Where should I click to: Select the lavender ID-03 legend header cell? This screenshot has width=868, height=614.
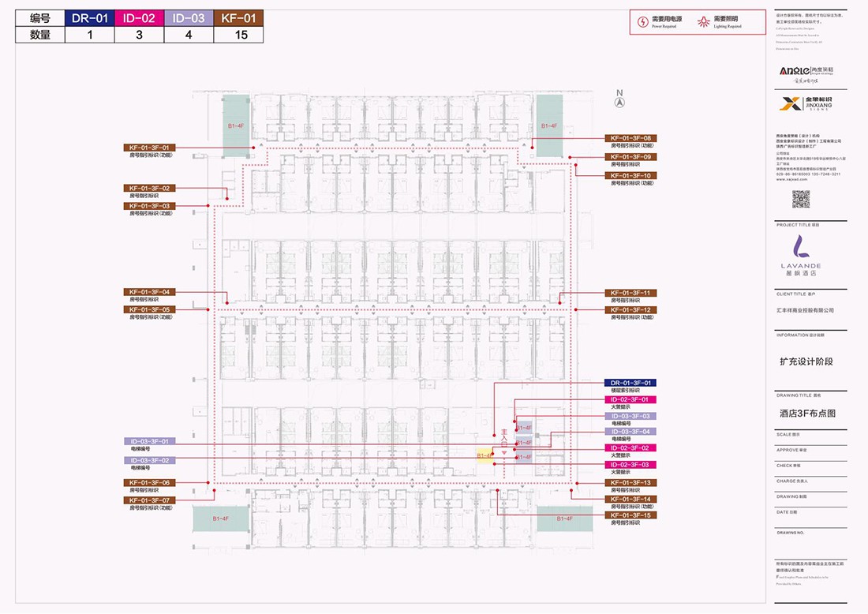[189, 18]
